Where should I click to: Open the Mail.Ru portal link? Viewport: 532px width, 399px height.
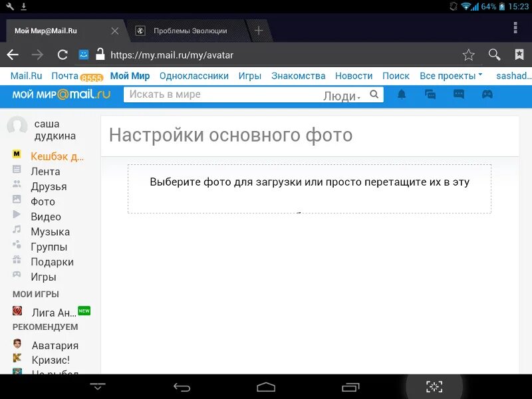pos(26,76)
